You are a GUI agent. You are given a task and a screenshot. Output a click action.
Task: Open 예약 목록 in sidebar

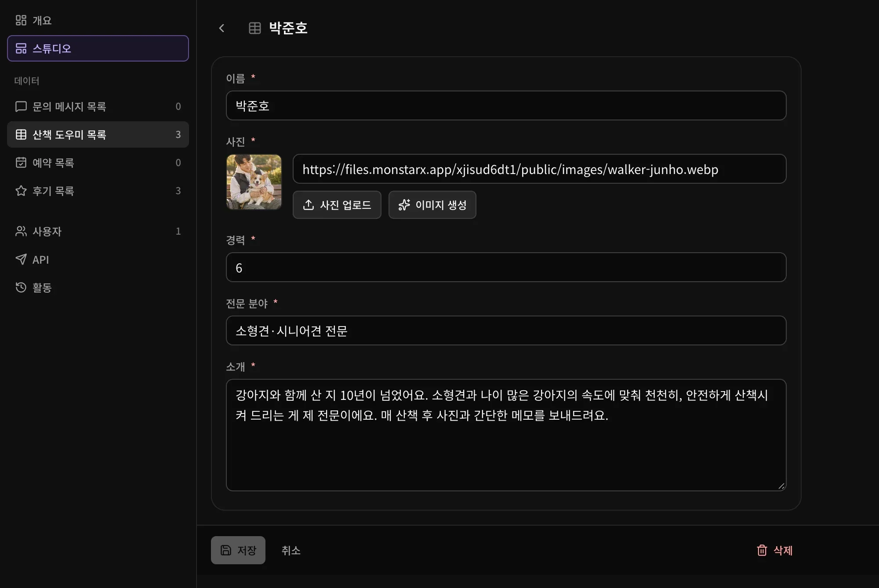(x=98, y=163)
